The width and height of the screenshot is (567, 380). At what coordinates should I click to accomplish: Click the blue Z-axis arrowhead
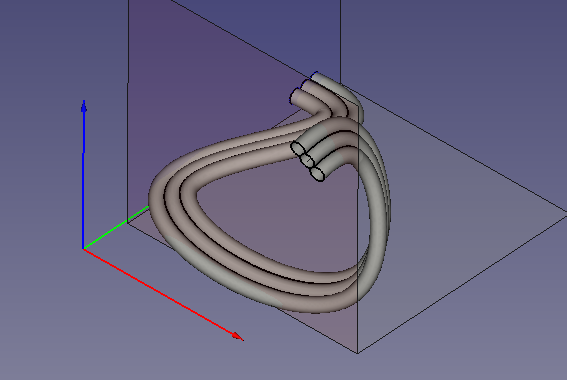(84, 106)
